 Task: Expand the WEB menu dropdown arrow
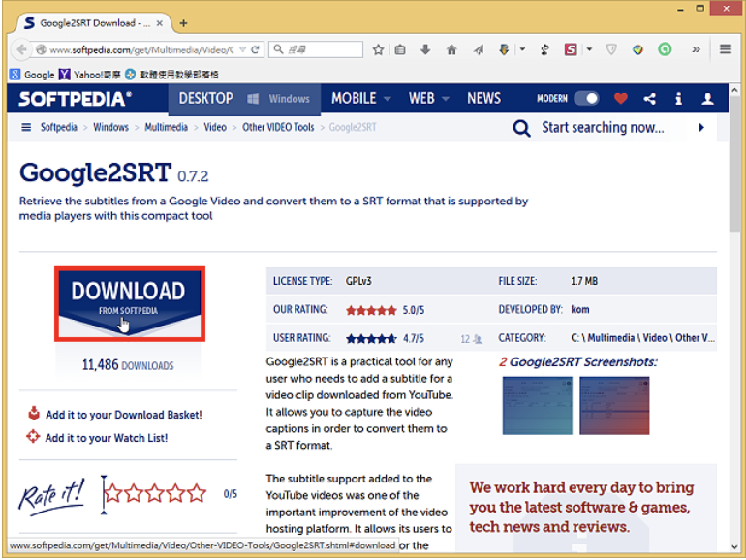click(x=446, y=99)
